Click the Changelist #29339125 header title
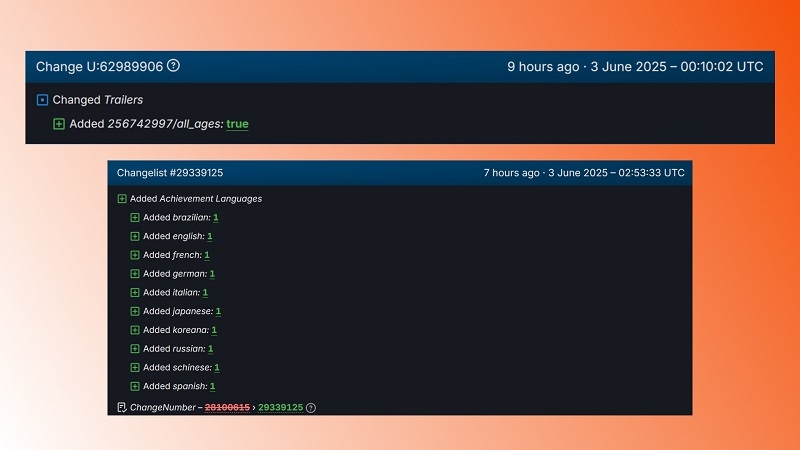Screen dimensions: 800x450 [169, 173]
